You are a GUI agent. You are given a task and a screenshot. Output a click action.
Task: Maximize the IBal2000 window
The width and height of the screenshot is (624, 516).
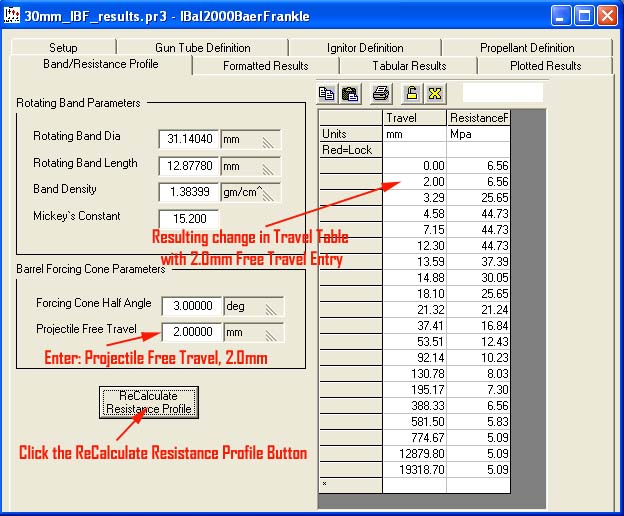pyautogui.click(x=585, y=16)
